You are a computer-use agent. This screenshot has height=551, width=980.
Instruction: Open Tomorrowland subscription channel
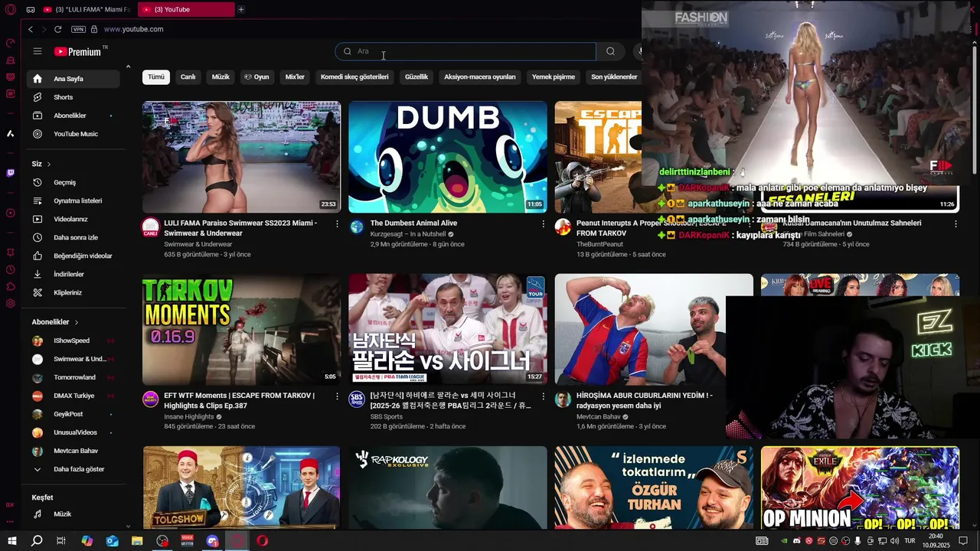(x=73, y=377)
